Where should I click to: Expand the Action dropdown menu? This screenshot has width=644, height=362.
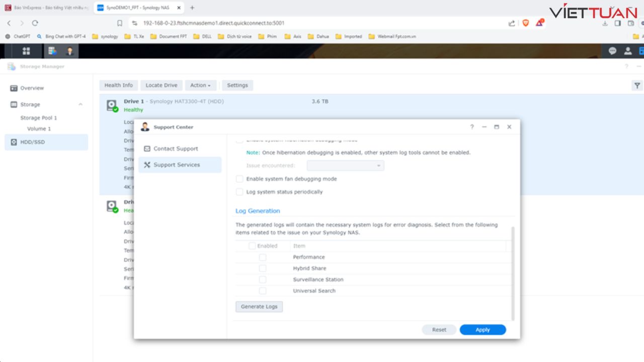click(x=200, y=85)
